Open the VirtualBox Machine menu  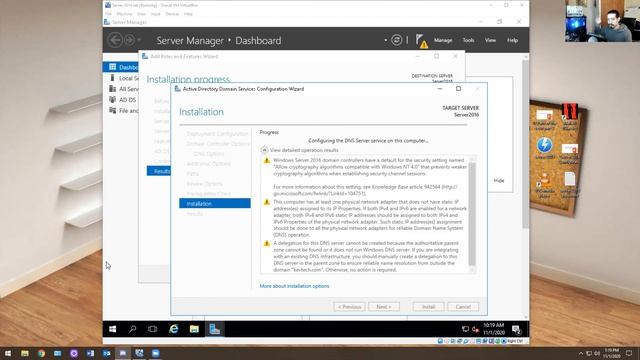(x=124, y=14)
